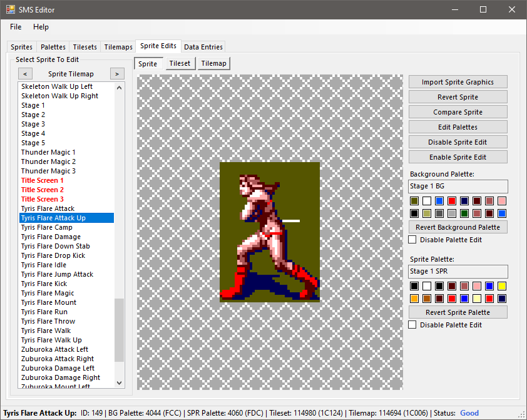Screen dimensions: 527x420
Task: Pick the green swatch in background palette second row
Action: tap(464, 213)
